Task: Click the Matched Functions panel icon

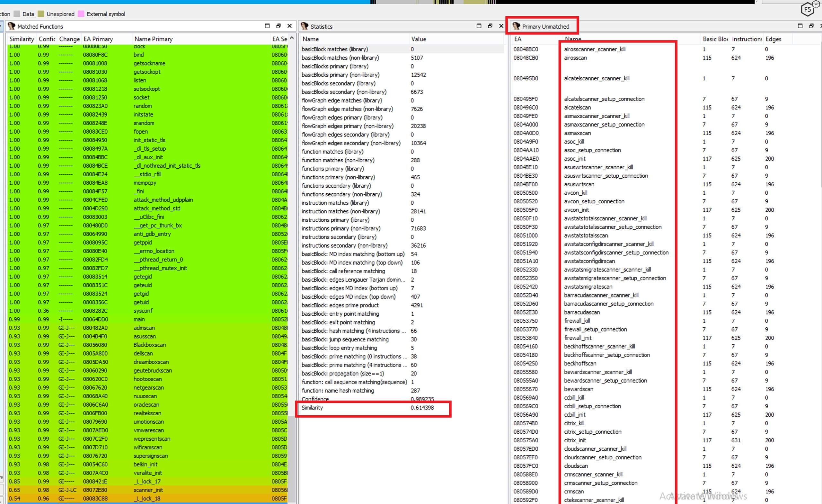Action: 12,26
